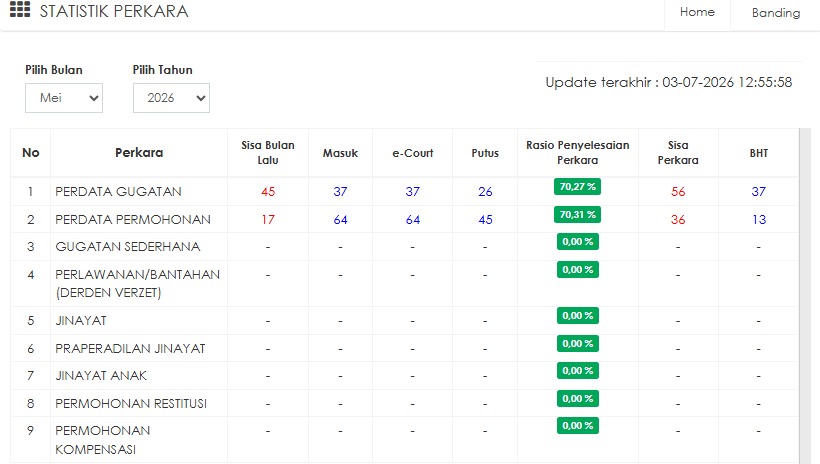
Task: Go to the Home tab
Action: pyautogui.click(x=697, y=12)
